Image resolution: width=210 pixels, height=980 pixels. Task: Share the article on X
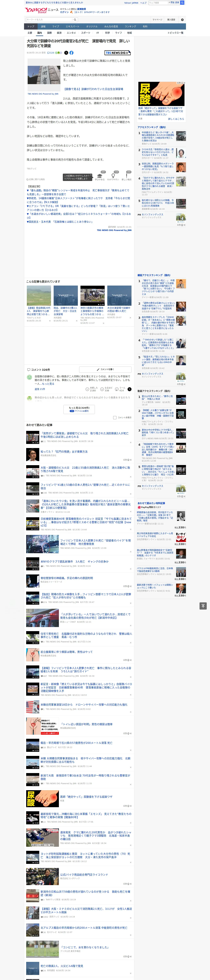[66, 53]
